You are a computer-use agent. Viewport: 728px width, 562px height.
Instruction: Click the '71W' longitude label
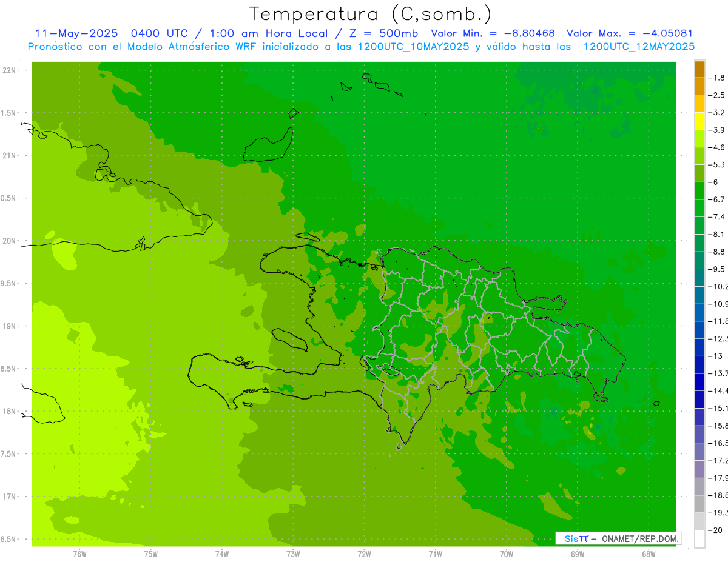435,554
